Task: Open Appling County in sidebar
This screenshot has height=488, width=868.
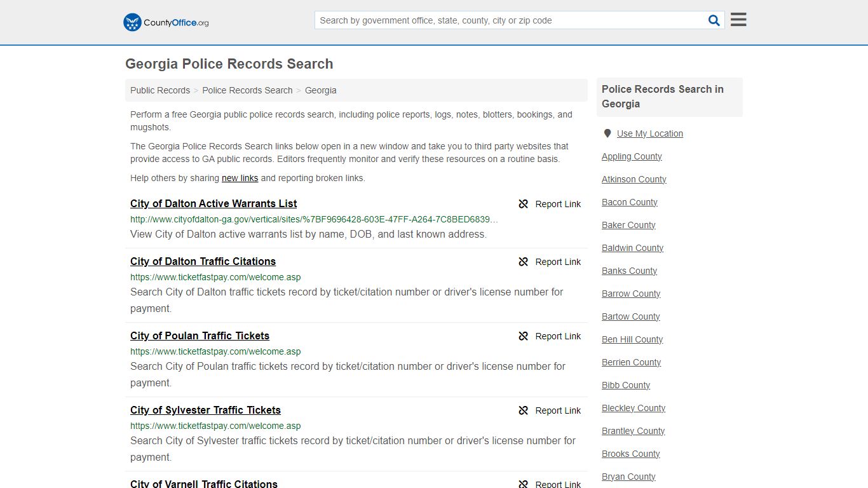Action: pos(632,156)
